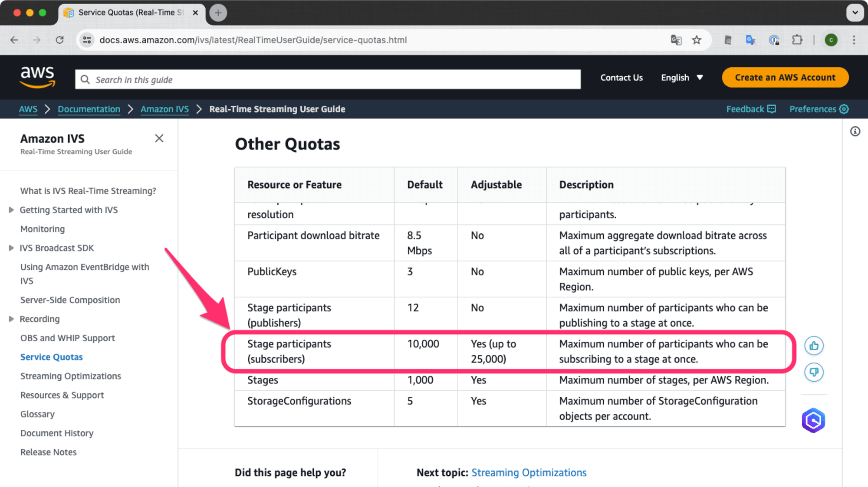This screenshot has height=487, width=868.
Task: Click the StorageConfigurations row label
Action: click(x=299, y=401)
